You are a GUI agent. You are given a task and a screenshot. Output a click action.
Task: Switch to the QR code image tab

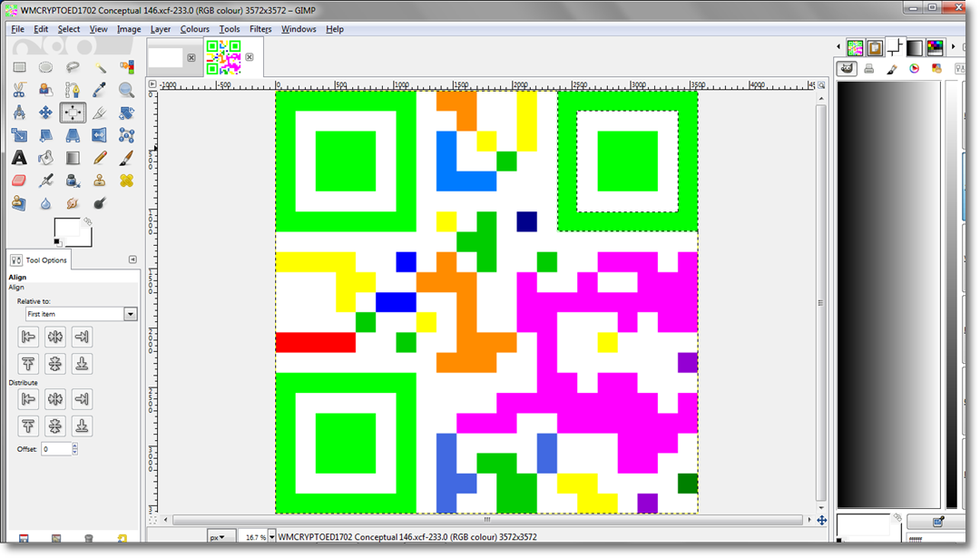(224, 57)
